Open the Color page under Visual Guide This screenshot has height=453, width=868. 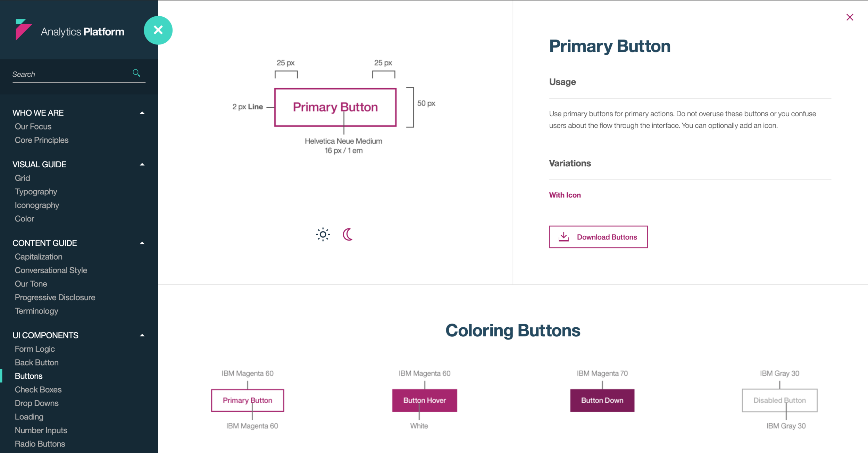(x=24, y=219)
